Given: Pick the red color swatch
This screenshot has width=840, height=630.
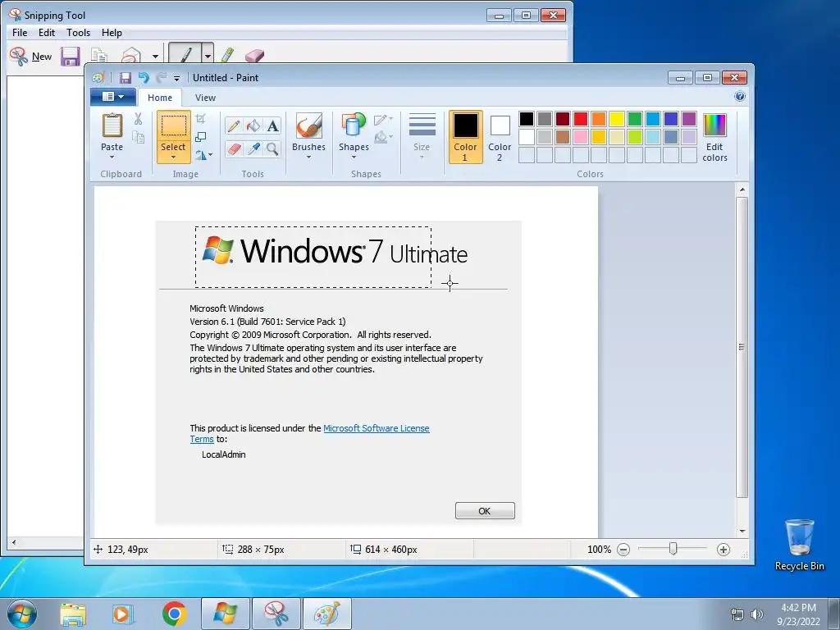Looking at the screenshot, I should coord(581,118).
